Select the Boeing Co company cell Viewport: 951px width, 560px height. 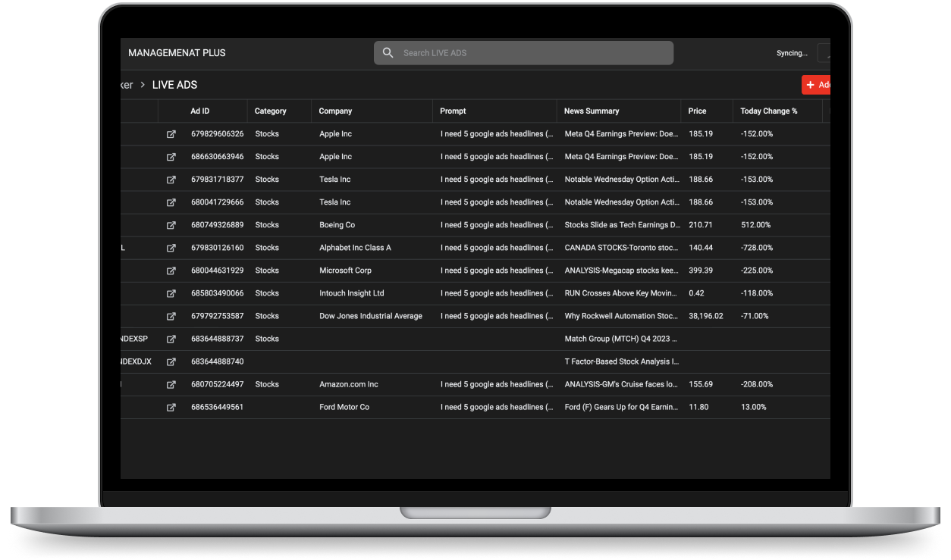(337, 225)
